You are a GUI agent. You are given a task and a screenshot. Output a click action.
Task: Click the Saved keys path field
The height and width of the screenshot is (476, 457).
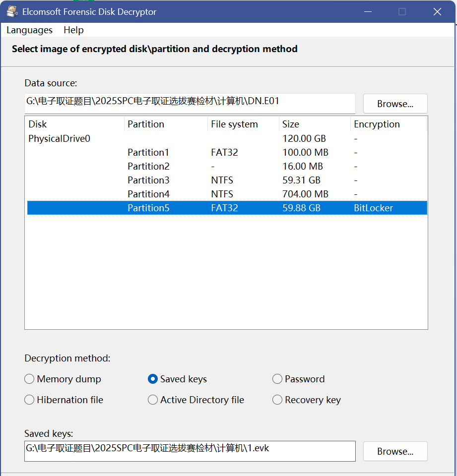coord(190,451)
